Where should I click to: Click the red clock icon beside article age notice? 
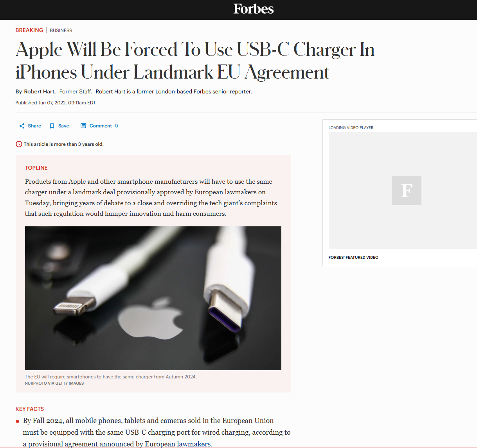tap(19, 144)
